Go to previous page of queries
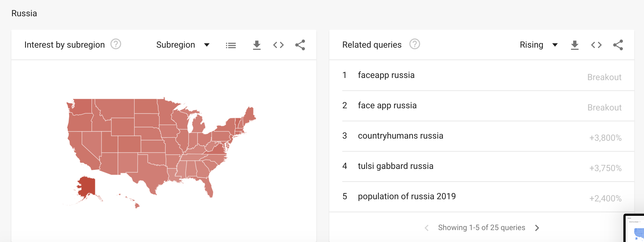This screenshot has height=242, width=644. pos(427,228)
